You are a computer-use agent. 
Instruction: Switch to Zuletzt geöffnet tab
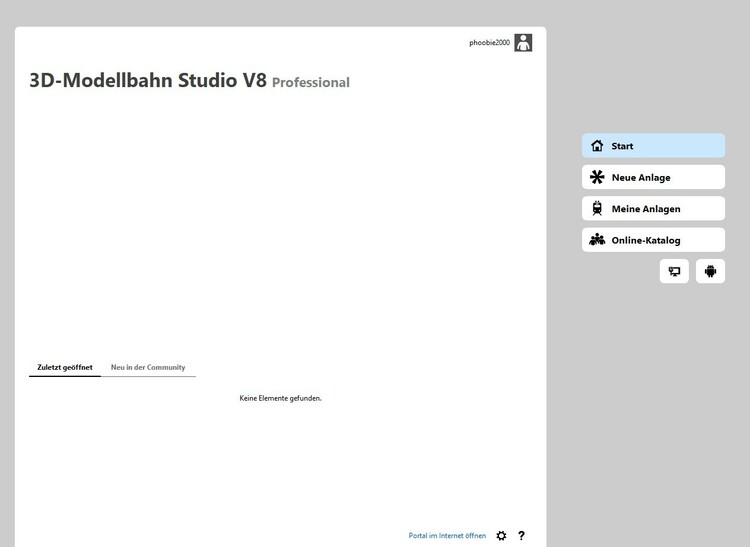click(x=65, y=367)
